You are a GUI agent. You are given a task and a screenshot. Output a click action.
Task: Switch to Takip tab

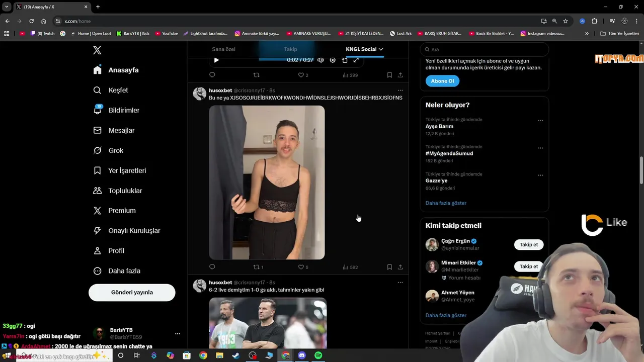[290, 49]
